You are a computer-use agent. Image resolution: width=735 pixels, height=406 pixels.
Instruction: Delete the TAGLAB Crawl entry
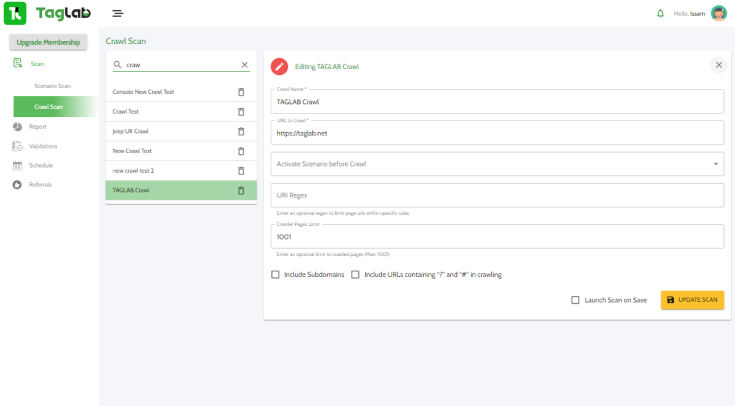pos(241,190)
